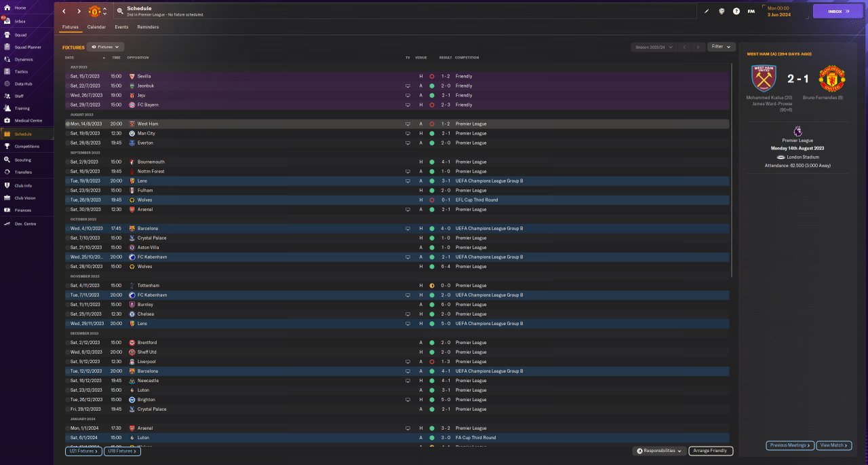Expand the Fixtures view dropdown
This screenshot has width=868, height=465.
pyautogui.click(x=105, y=47)
